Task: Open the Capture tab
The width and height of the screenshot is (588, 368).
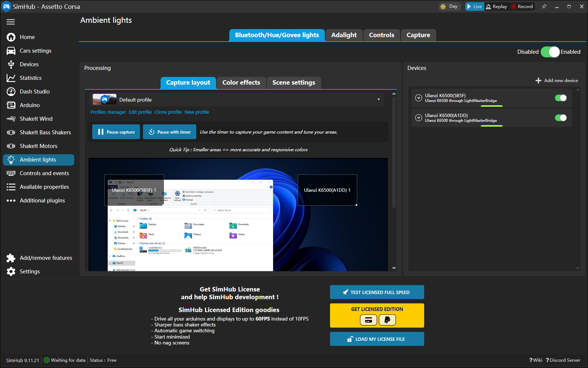Action: pyautogui.click(x=418, y=35)
